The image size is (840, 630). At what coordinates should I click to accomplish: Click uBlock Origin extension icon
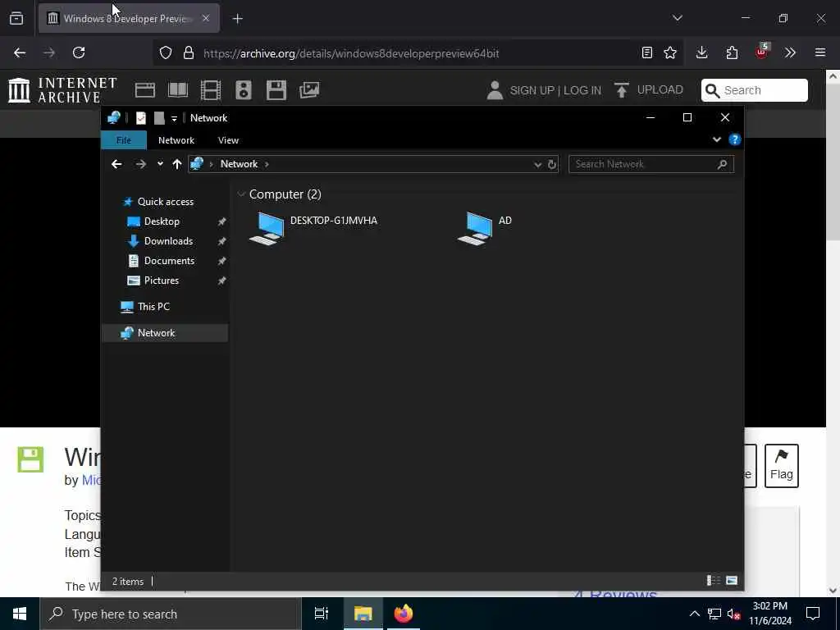coord(762,52)
